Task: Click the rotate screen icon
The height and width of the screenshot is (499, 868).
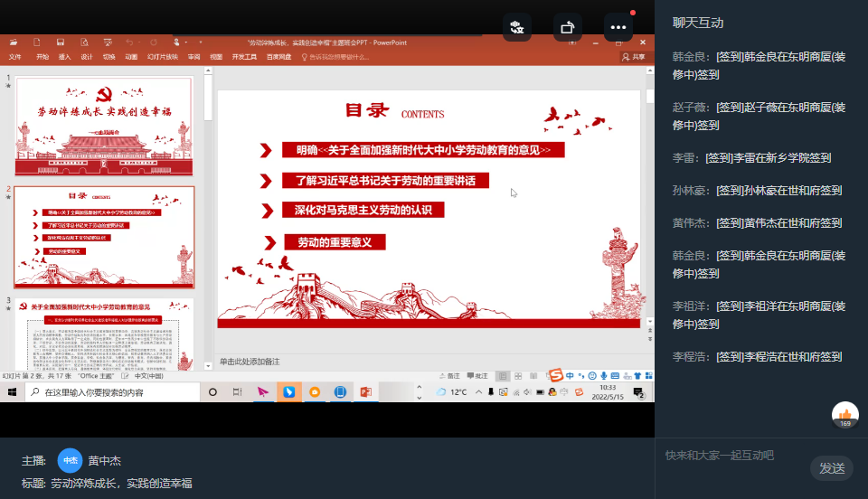Action: coord(568,27)
